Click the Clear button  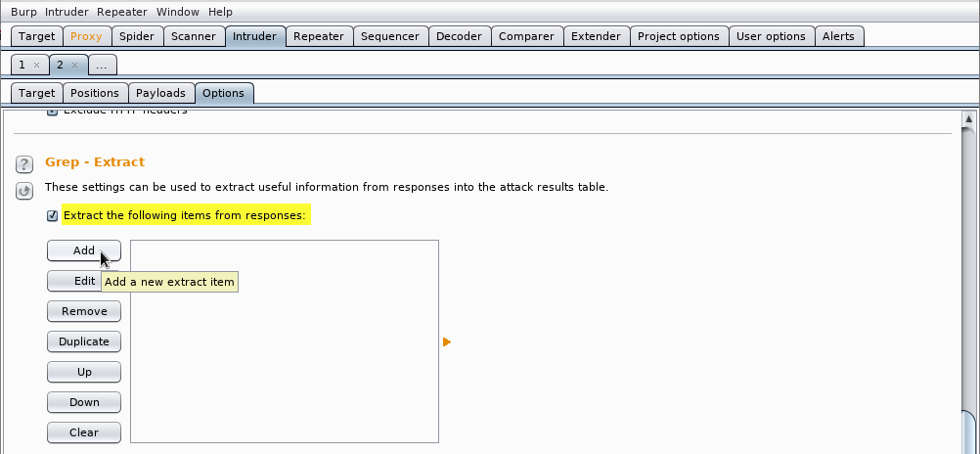[x=84, y=432]
